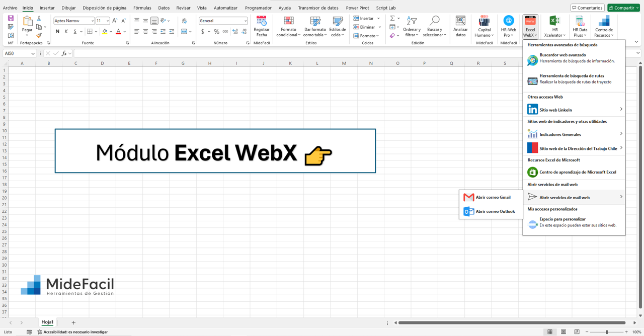
Task: Expand Sitio web LinkedIn submenu
Action: 574,109
